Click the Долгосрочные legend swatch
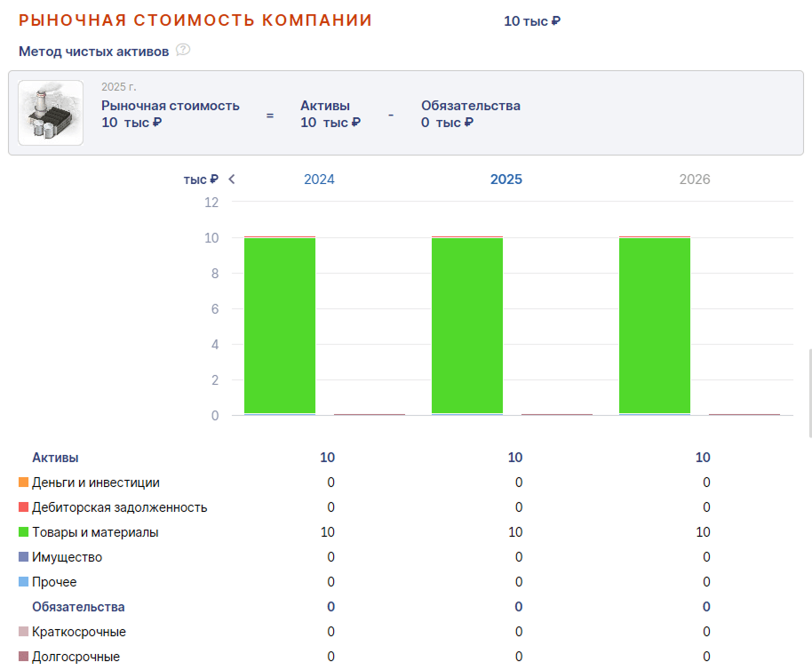The image size is (812, 670). point(23,656)
